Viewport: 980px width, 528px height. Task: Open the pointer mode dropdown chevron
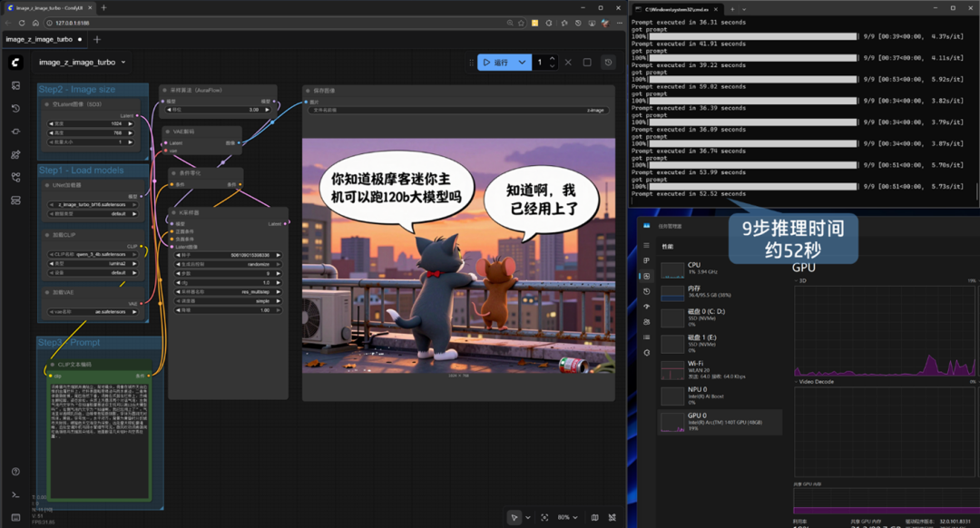point(528,517)
